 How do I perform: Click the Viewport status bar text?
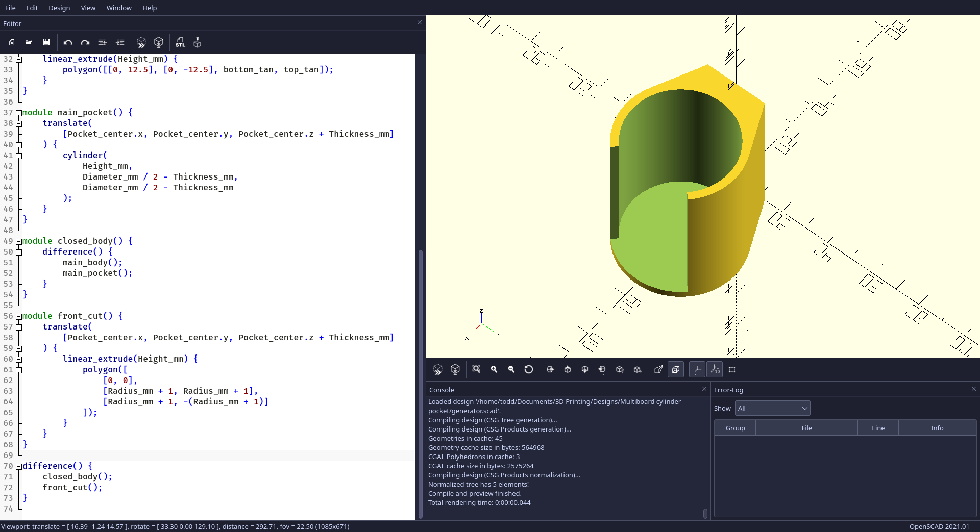click(175, 526)
